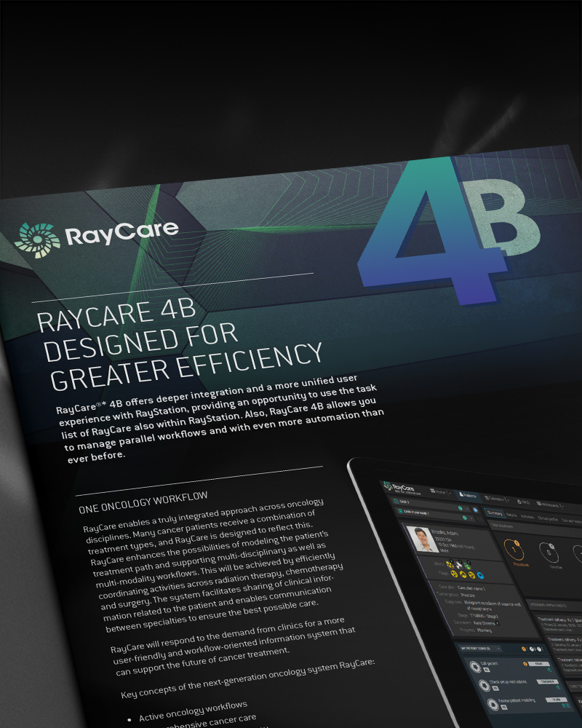Open the Home menu tab
Viewport: 582px width, 728px height.
[437, 492]
